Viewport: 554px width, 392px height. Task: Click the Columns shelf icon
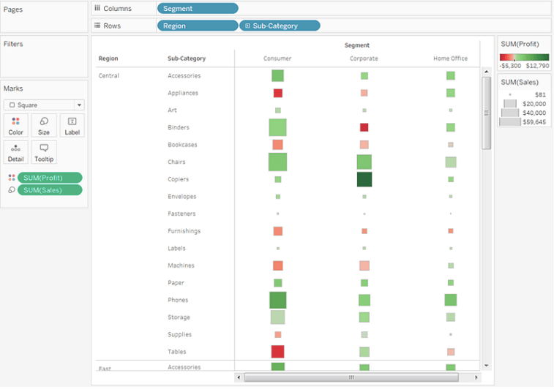pyautogui.click(x=97, y=9)
